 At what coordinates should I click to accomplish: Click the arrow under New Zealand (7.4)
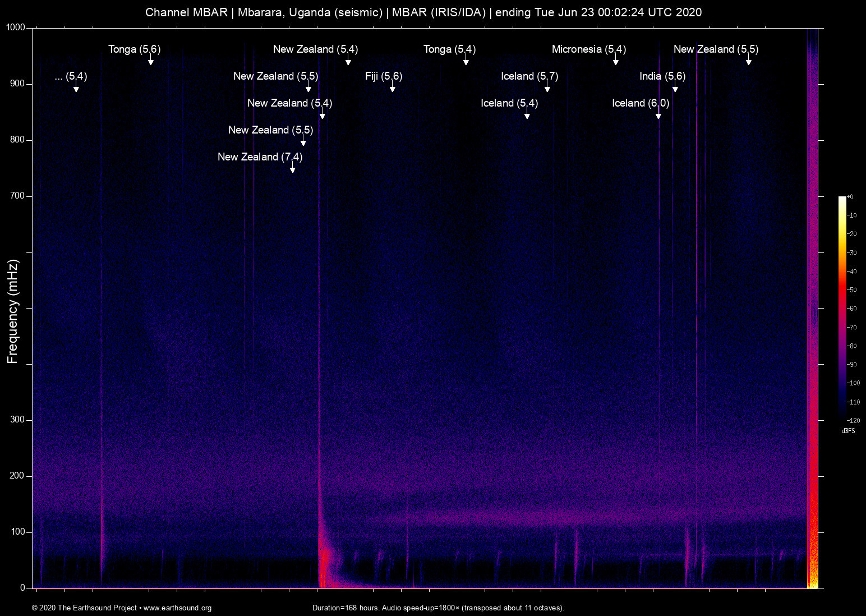pyautogui.click(x=292, y=169)
